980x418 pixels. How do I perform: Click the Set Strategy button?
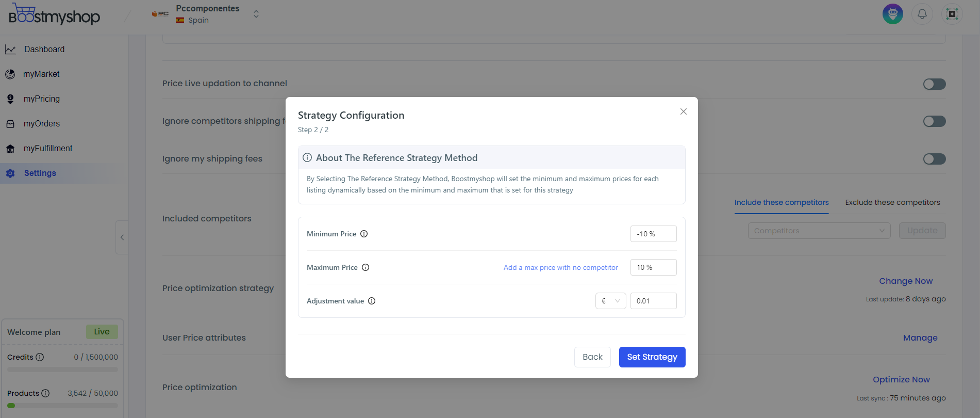[x=652, y=357]
